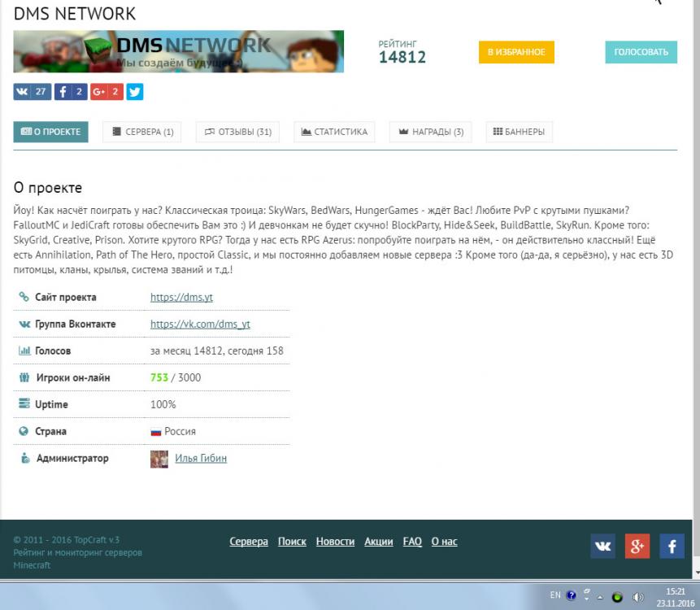Switch to the СЕРВЕРА (1) tab
Screen dimensions: 700x610
click(x=142, y=132)
